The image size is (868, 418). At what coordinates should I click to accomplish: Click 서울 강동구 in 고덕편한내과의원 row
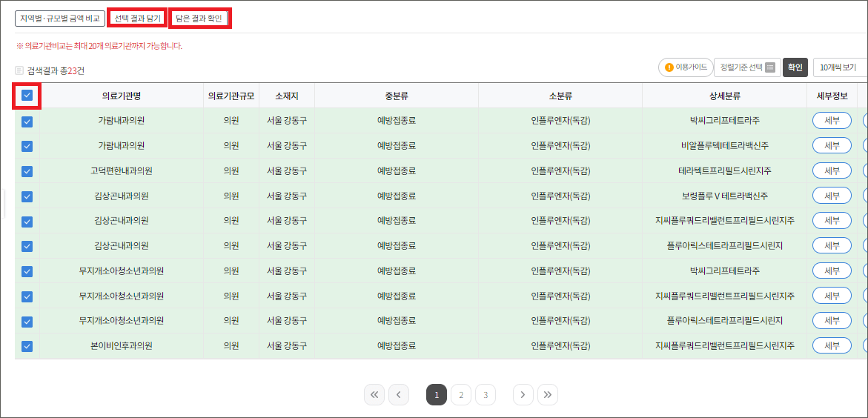coord(287,170)
